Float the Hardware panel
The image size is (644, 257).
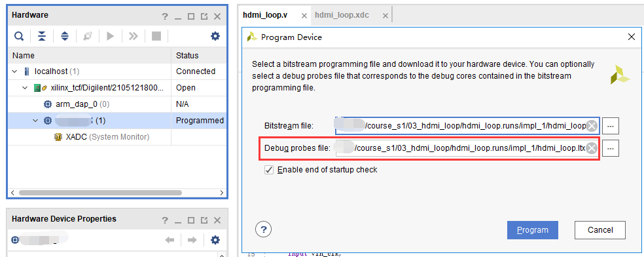coord(204,16)
